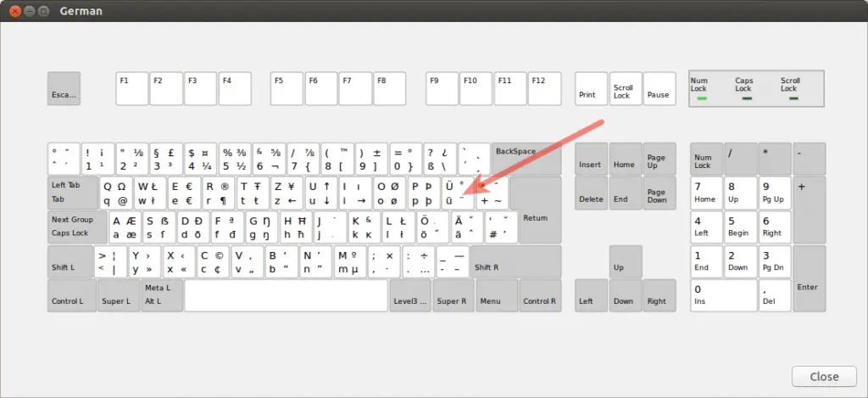Click the Next Group Caps Lock key
Image resolution: width=868 pixels, height=398 pixels.
click(x=77, y=227)
